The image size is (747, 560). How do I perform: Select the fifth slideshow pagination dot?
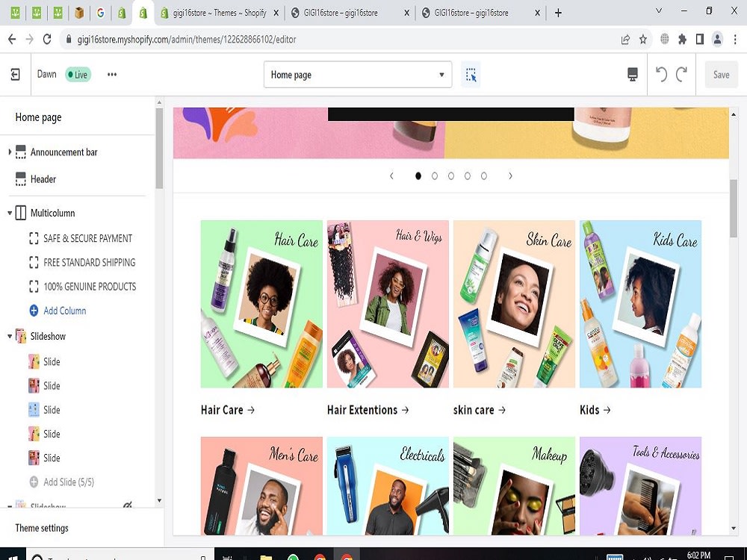pyautogui.click(x=484, y=176)
